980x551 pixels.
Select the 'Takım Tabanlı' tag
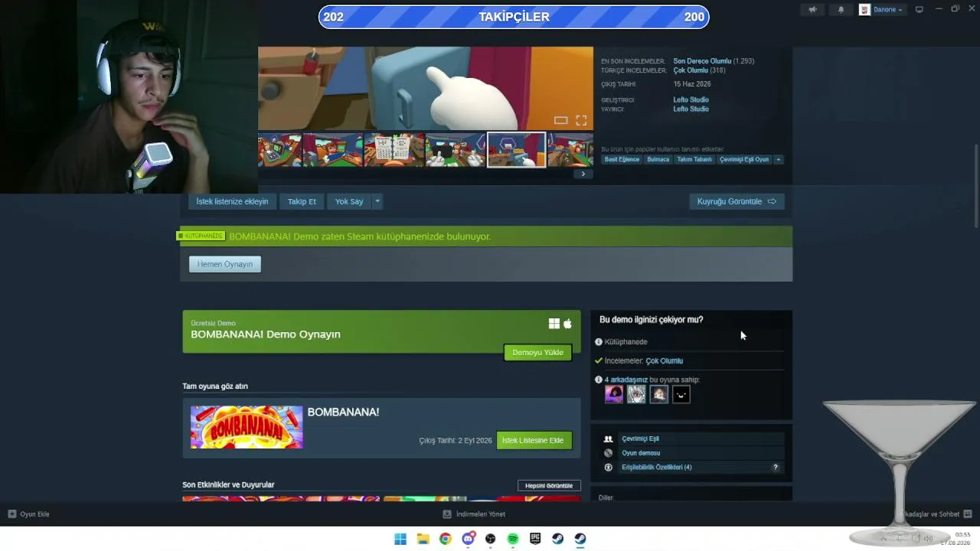(694, 159)
